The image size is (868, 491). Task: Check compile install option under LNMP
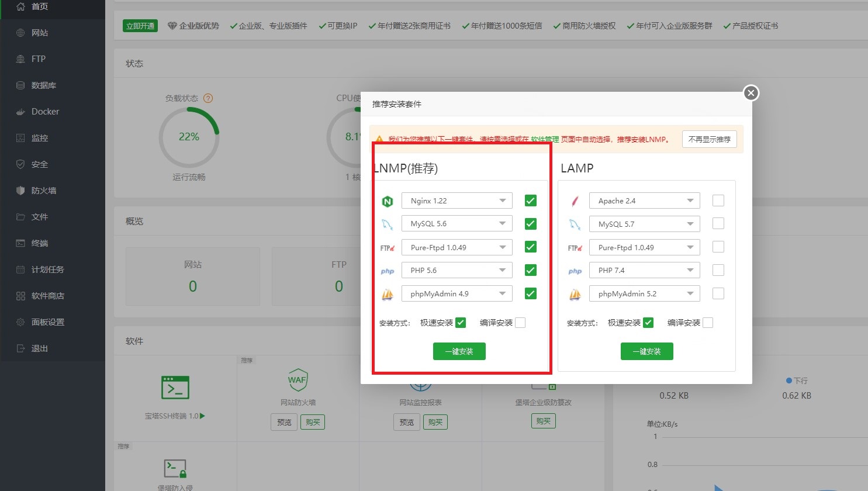coord(520,323)
